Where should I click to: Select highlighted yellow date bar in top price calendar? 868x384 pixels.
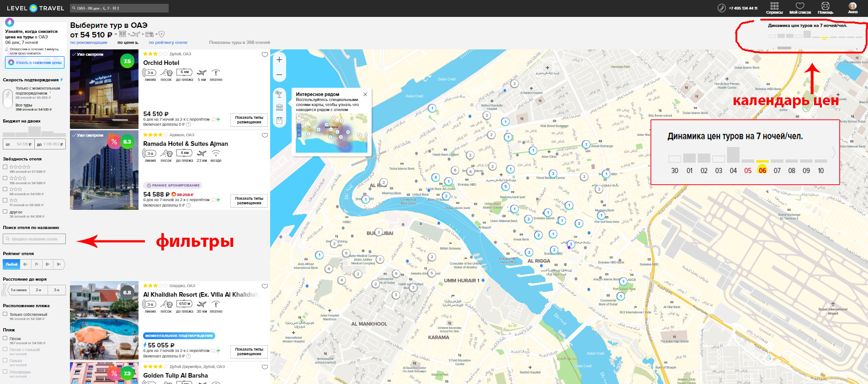click(x=824, y=38)
